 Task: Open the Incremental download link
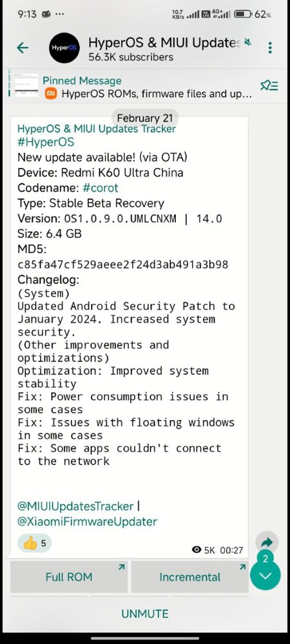(190, 577)
